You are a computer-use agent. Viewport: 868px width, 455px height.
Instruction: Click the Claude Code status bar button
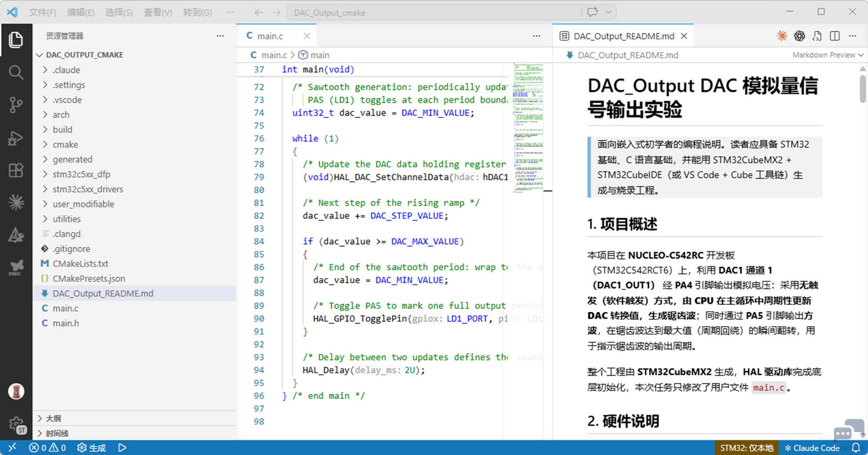pyautogui.click(x=812, y=448)
